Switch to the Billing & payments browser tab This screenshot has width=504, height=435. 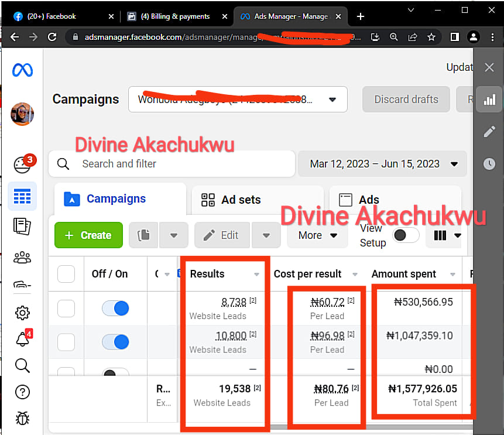point(174,16)
